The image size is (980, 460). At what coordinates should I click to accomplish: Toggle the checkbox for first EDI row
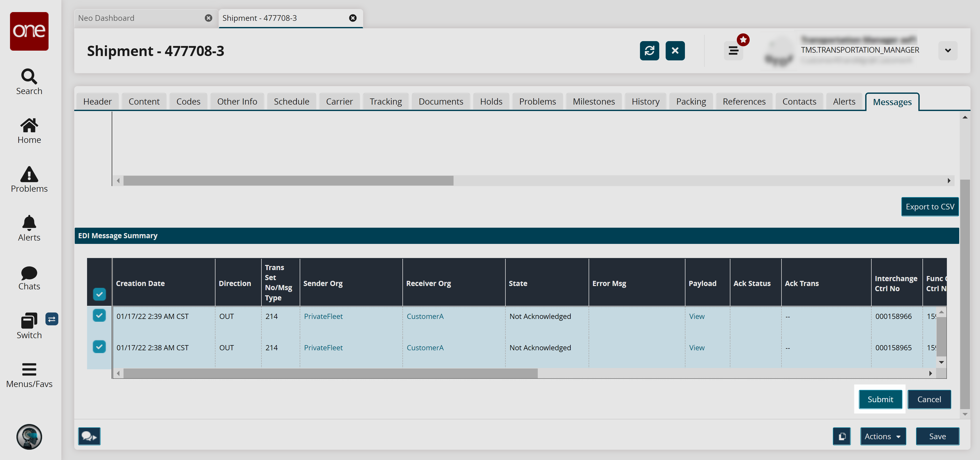click(x=99, y=316)
